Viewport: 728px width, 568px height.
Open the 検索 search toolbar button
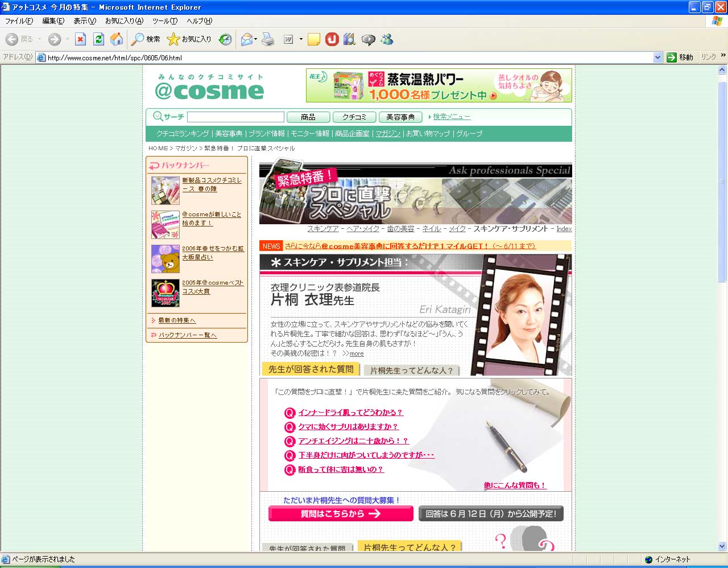(x=146, y=39)
